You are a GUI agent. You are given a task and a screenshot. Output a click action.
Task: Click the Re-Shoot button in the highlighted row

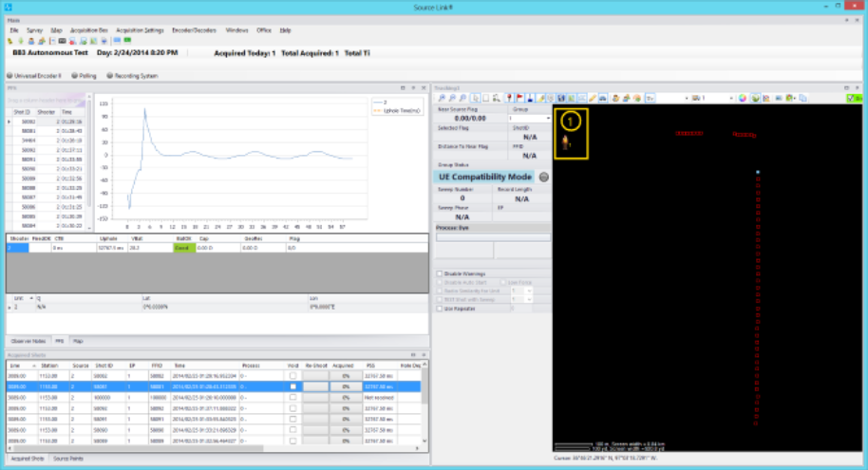coord(314,386)
